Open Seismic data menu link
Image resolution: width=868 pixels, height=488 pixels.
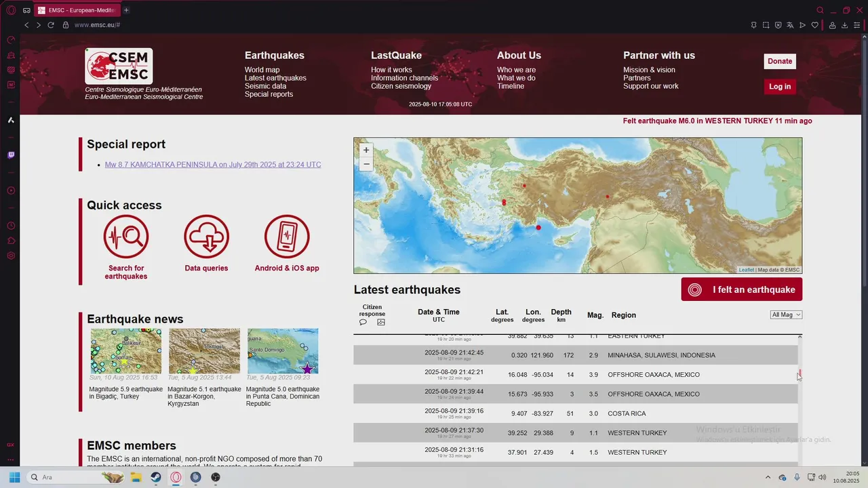265,86
